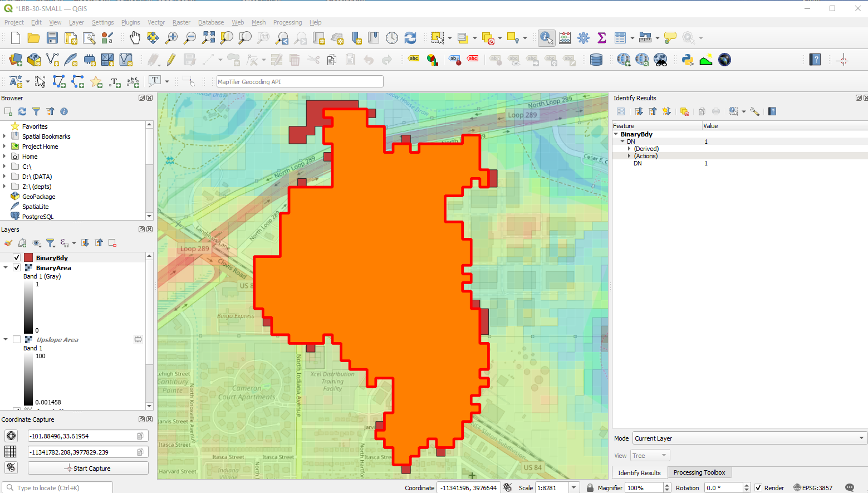
Task: Select the Spatial Bookmarks entry
Action: click(46, 136)
